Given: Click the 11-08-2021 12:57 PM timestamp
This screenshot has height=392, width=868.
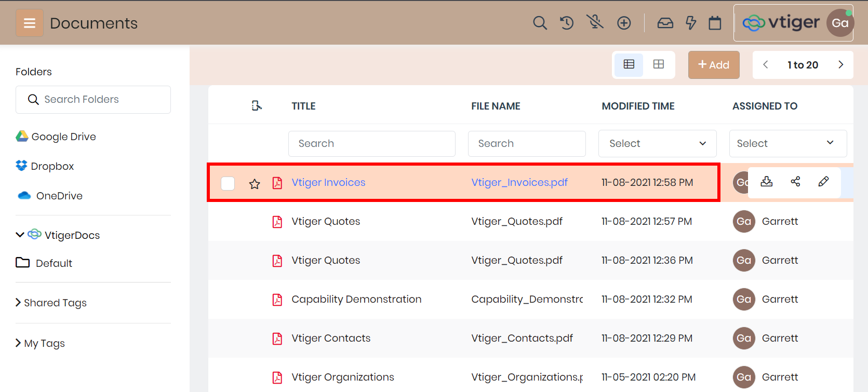Looking at the screenshot, I should [x=647, y=221].
